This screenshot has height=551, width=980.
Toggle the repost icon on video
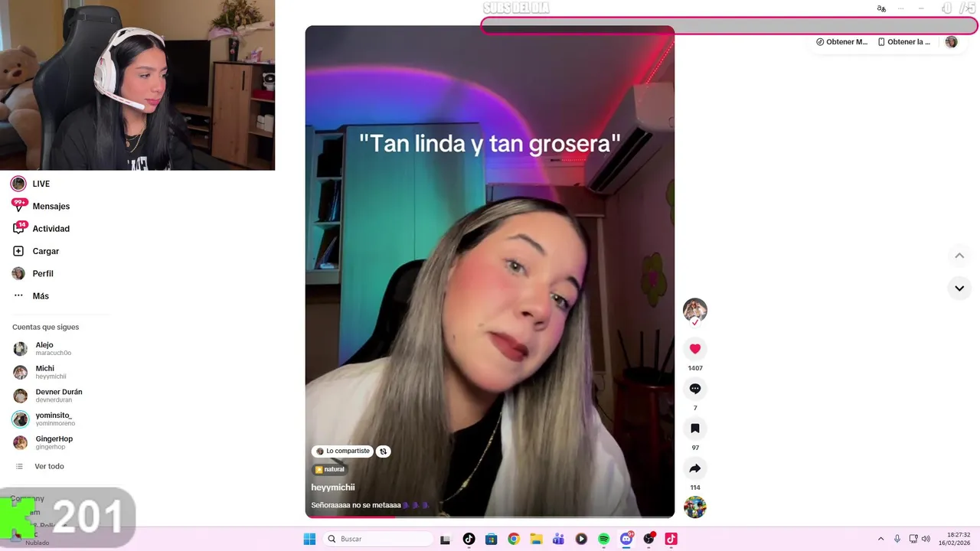click(384, 452)
